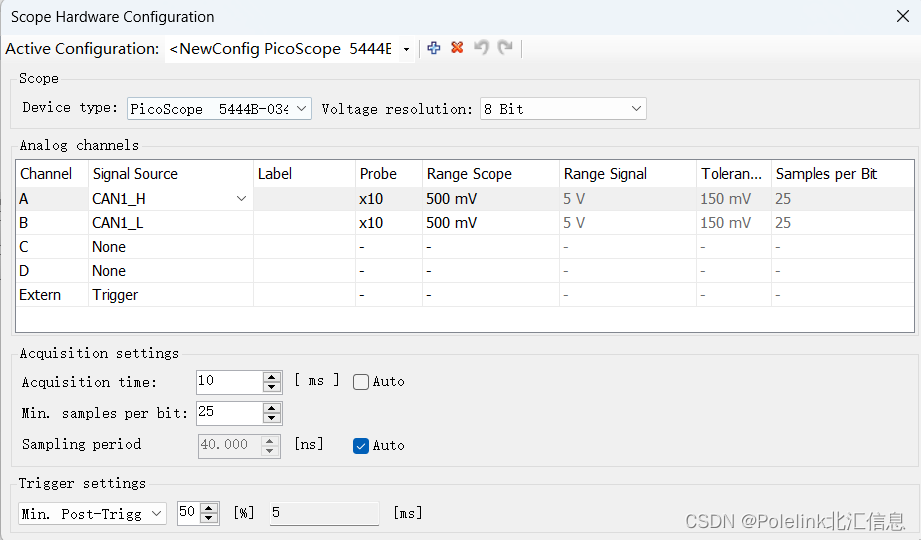Click channel B's 150 mV tolerance cell
Viewport: 921px width, 540px height.
coord(734,223)
